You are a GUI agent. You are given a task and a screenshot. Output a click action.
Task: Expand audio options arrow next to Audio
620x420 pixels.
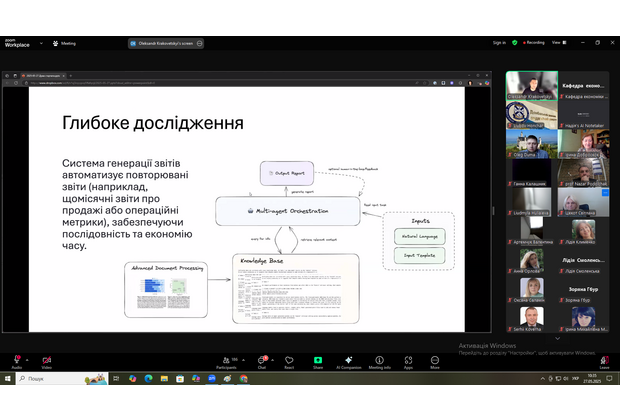click(29, 358)
